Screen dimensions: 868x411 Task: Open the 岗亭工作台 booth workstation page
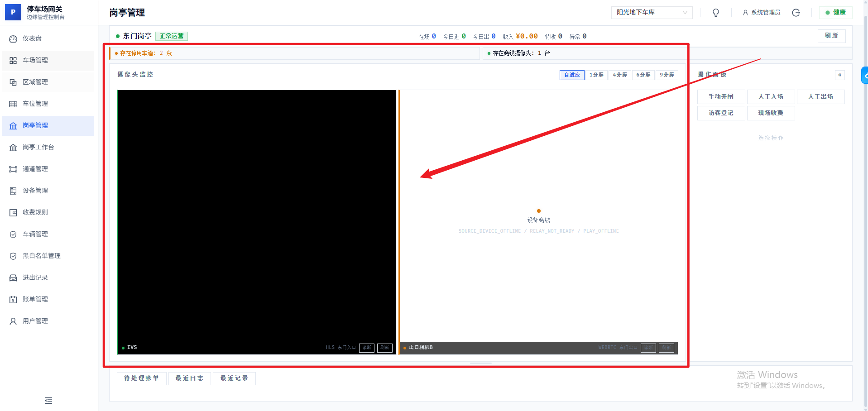(38, 147)
